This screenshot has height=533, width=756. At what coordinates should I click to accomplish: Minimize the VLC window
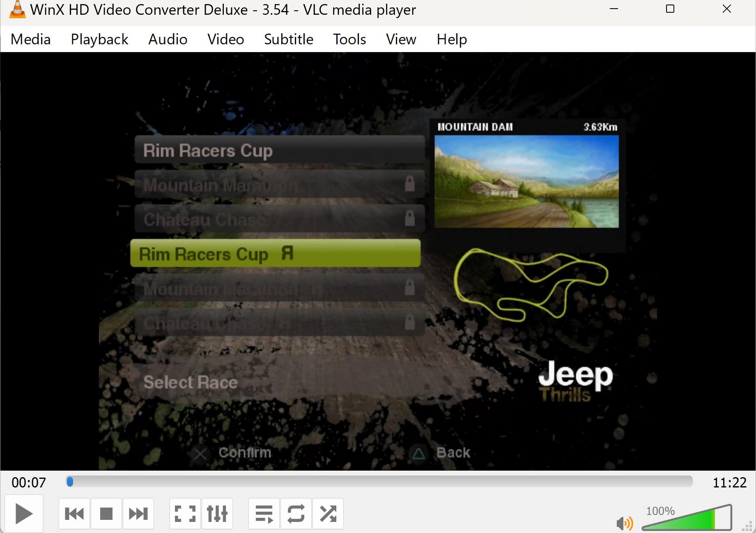[614, 9]
